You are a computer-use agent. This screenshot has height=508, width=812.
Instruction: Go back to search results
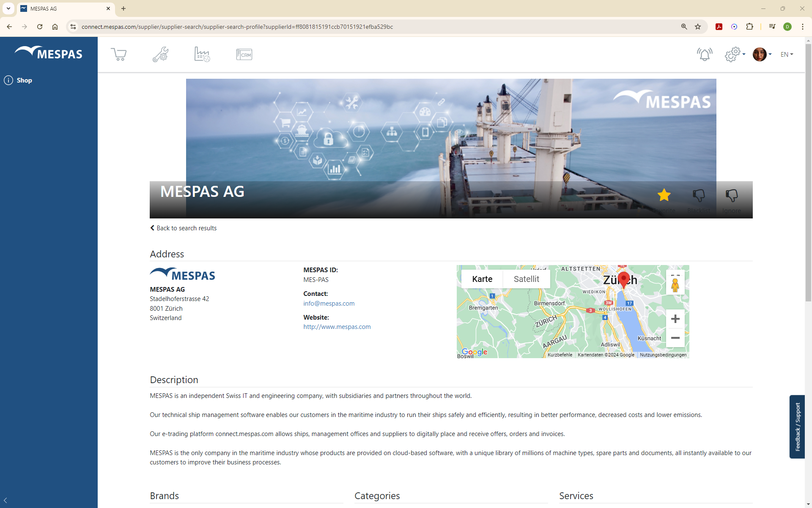coord(183,228)
